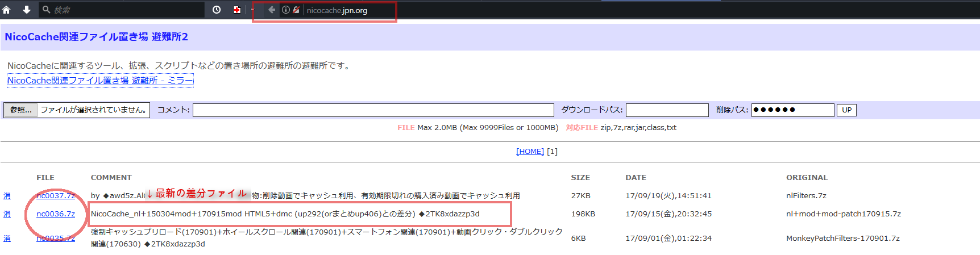Select the nicocache.jpn.org address bar
Screen dimensions: 980x255
tap(337, 10)
